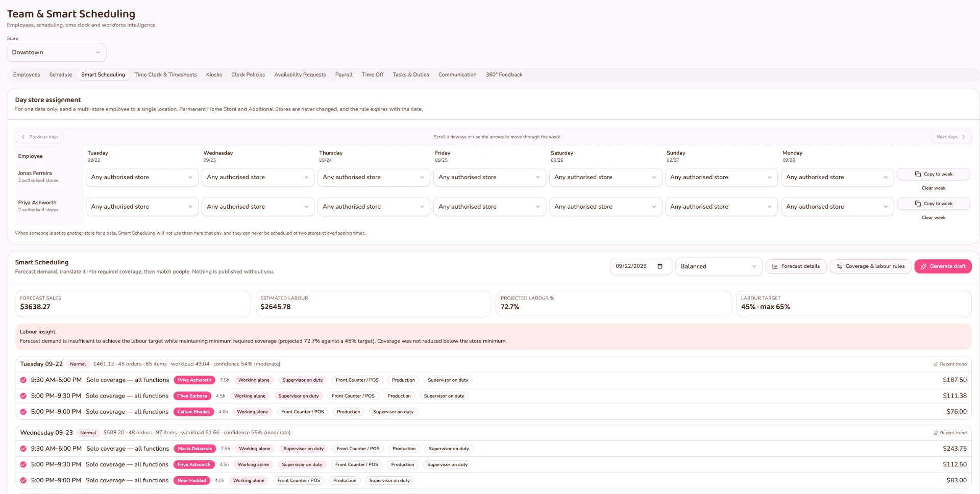Click the copy icon in Priya Ashworth's row
Image resolution: width=980 pixels, height=494 pixels.
point(918,204)
